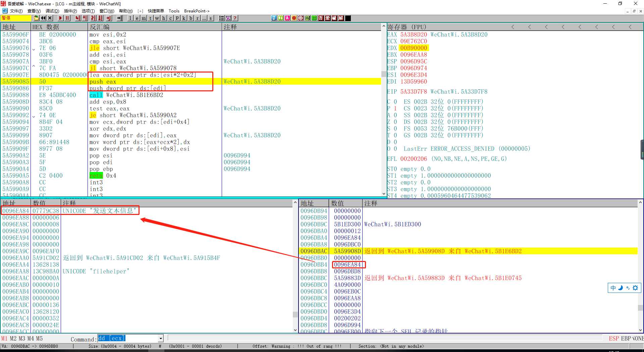Open CPU window with 'c' button
Image resolution: width=644 pixels, height=352 pixels.
click(x=170, y=18)
